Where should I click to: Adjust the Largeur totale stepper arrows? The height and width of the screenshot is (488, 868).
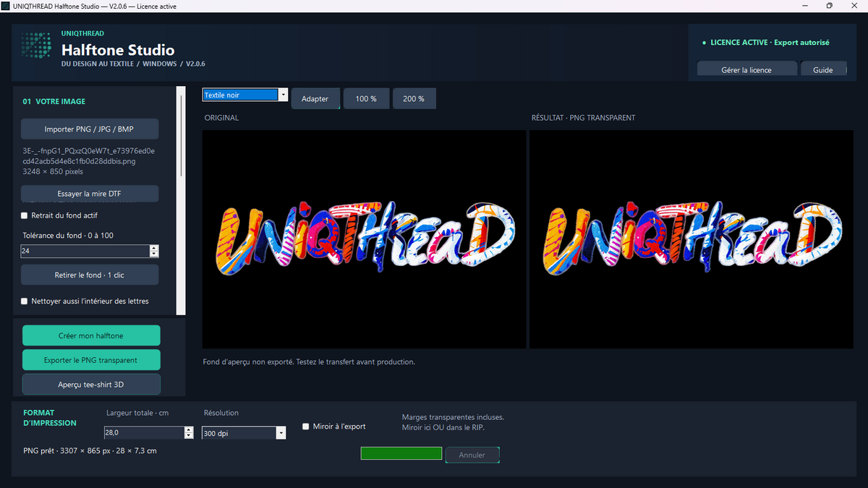click(x=190, y=432)
